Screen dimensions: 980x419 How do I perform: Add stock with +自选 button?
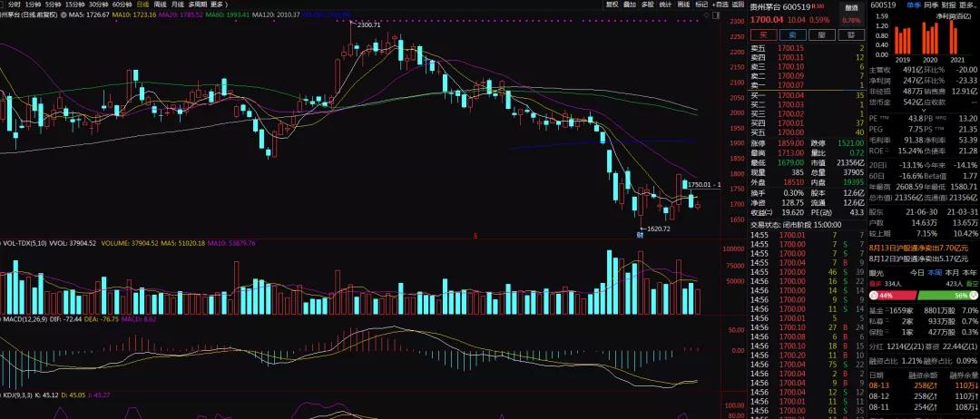click(720, 5)
